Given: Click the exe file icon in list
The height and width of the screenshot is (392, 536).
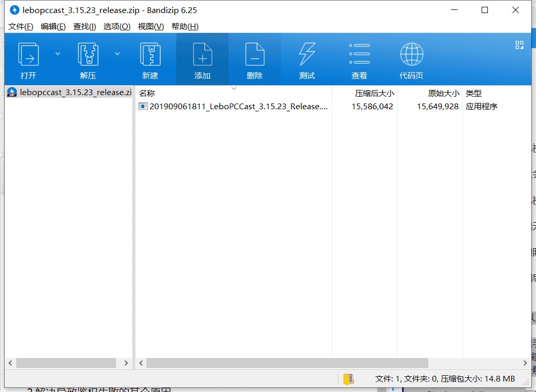Looking at the screenshot, I should pyautogui.click(x=143, y=106).
